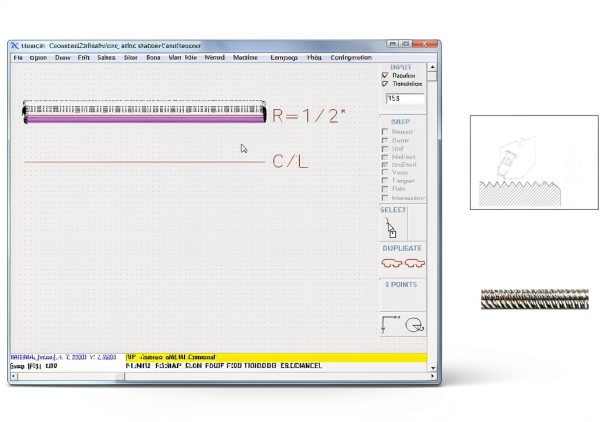This screenshot has width=600, height=422.
Task: Click the thread cutting tool diagram thumbnail
Action: (x=534, y=162)
